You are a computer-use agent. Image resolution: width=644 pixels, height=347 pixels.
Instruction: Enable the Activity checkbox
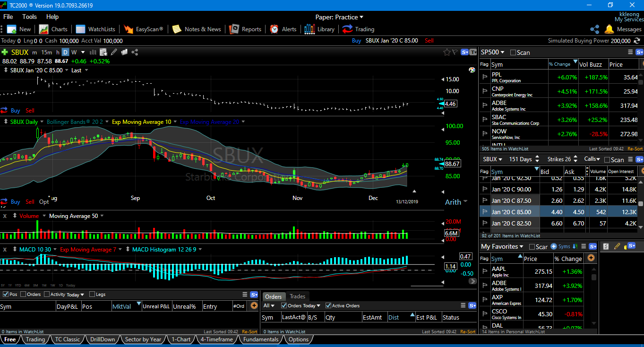pos(47,294)
